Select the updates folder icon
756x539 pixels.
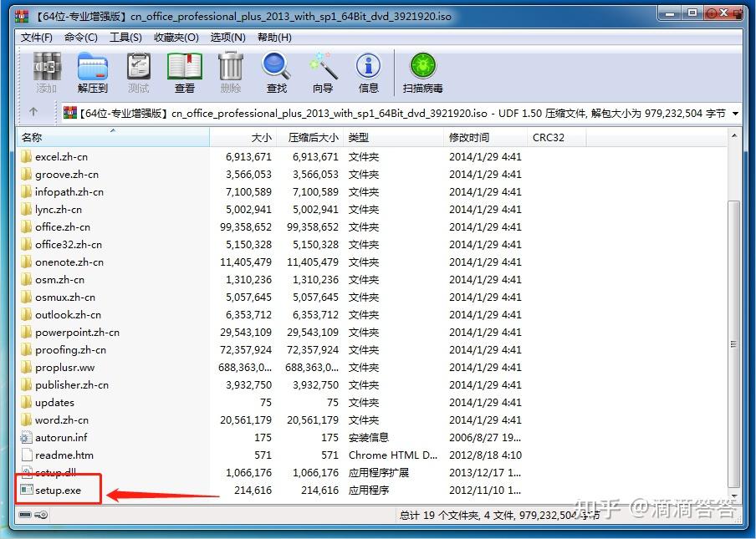pyautogui.click(x=27, y=402)
